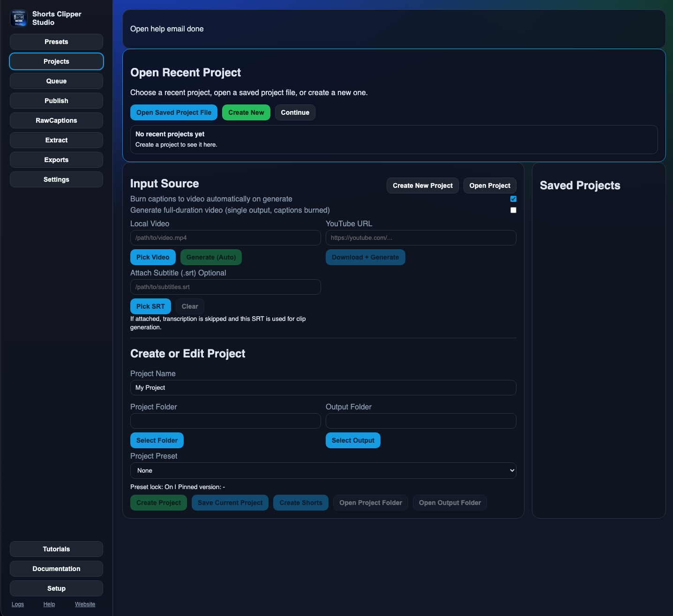
Task: Click Open Project Folder button
Action: point(371,503)
